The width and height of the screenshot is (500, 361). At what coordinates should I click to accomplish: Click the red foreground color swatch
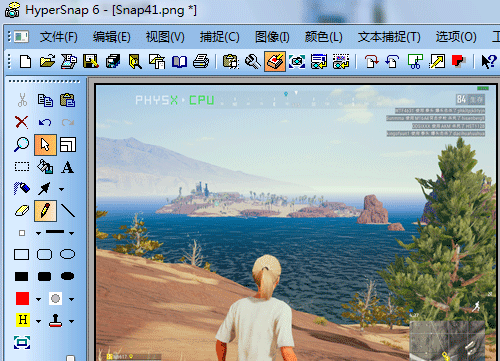22,298
